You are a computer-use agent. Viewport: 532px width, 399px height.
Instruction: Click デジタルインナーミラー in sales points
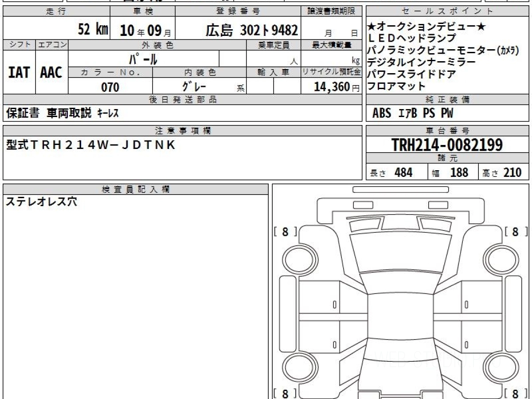point(421,63)
